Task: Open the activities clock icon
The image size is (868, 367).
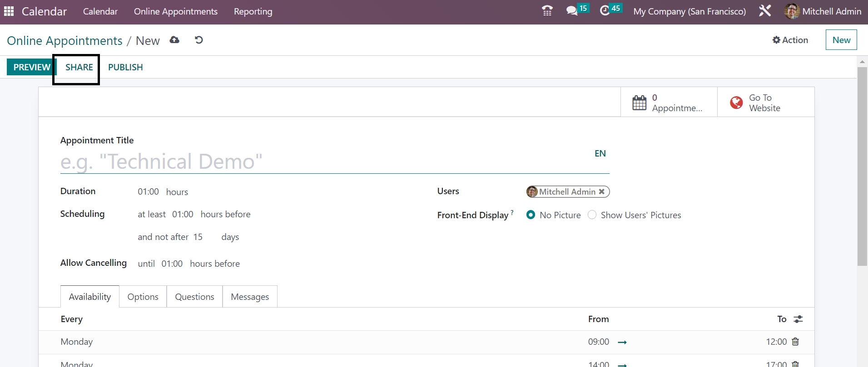Action: coord(605,11)
